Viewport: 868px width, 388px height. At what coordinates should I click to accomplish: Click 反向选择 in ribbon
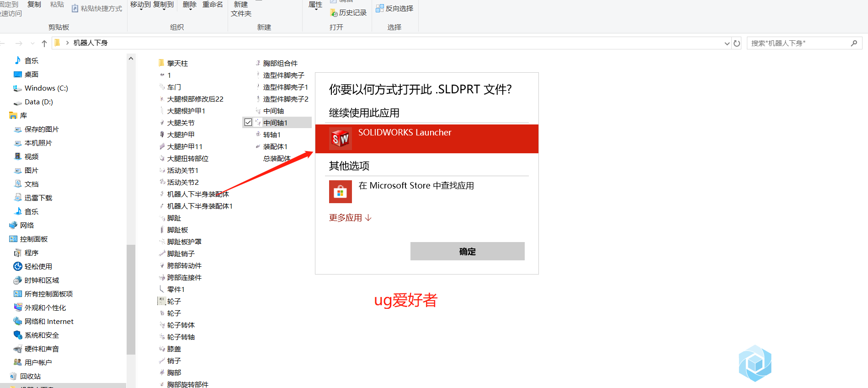(x=394, y=8)
